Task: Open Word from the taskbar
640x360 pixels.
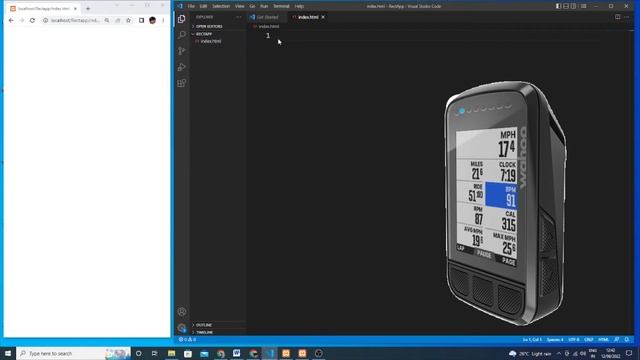Action: tap(237, 353)
